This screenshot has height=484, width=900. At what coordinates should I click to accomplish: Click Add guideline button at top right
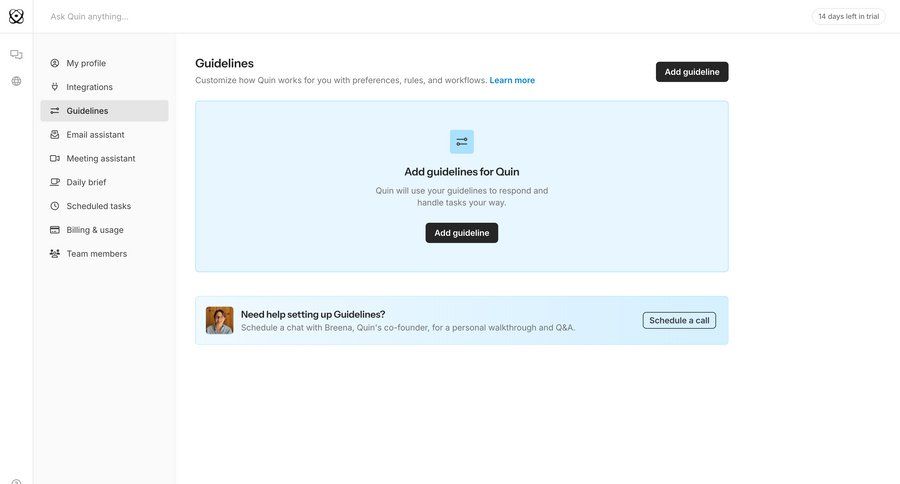[692, 72]
